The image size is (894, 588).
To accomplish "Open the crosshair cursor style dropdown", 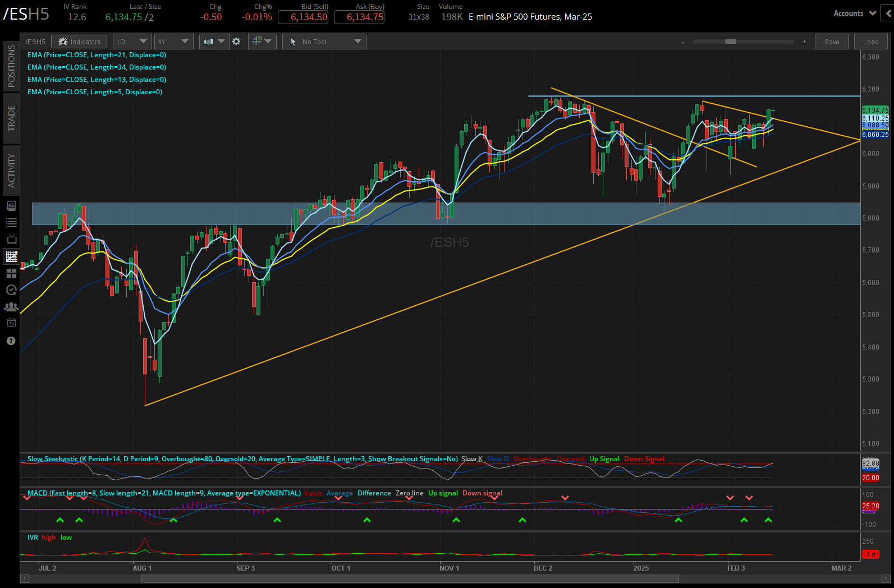I will pos(262,42).
